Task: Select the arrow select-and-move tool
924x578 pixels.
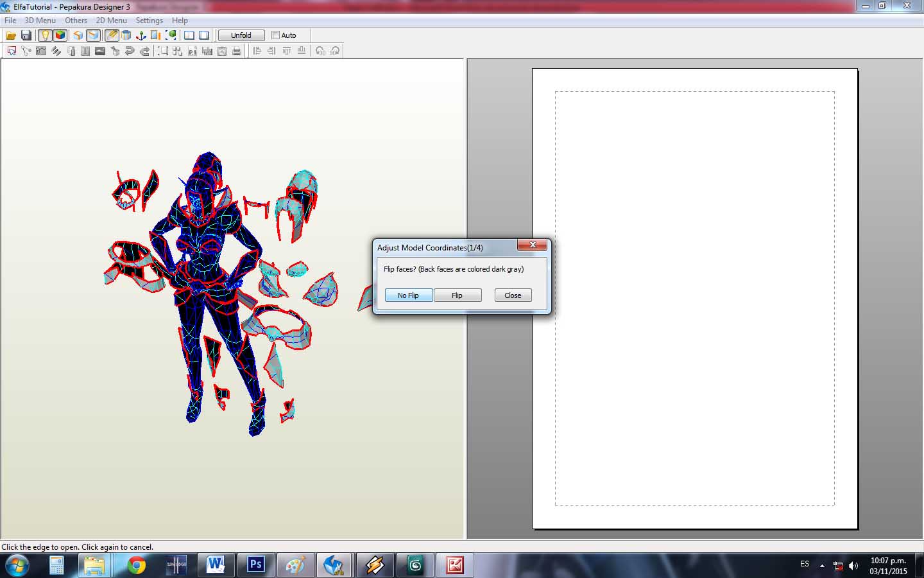Action: click(x=12, y=51)
